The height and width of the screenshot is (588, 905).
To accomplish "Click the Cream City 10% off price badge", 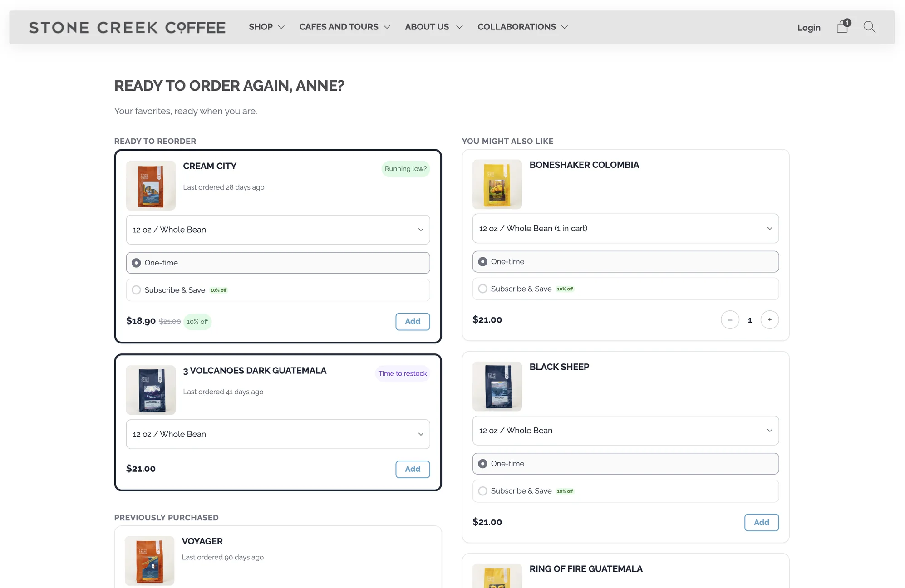I will click(197, 322).
